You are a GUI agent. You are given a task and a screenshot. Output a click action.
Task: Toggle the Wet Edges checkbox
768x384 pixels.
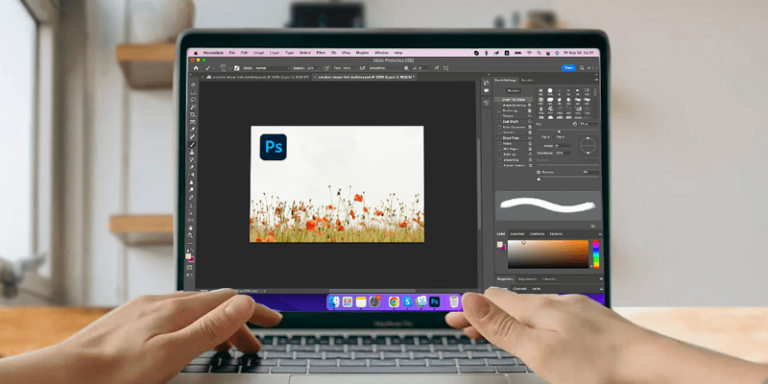[x=500, y=149]
